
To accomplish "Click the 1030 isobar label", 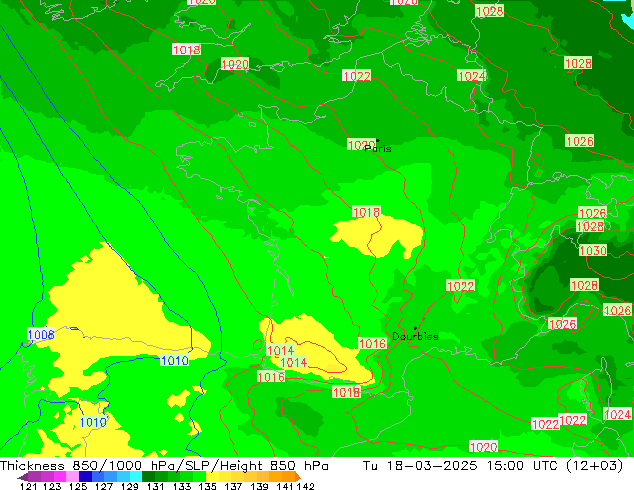I will click(593, 251).
